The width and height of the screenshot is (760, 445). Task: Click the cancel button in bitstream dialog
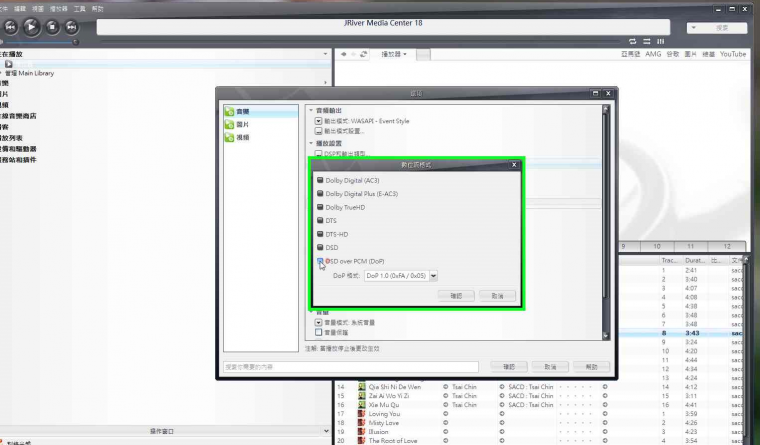coord(497,296)
